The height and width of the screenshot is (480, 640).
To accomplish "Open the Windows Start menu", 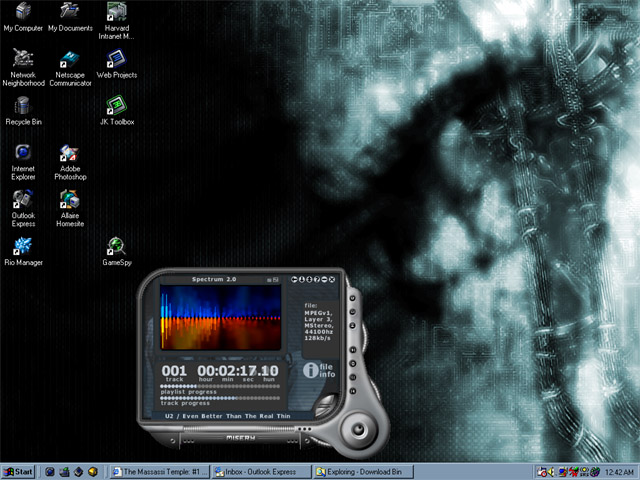I will [x=18, y=472].
